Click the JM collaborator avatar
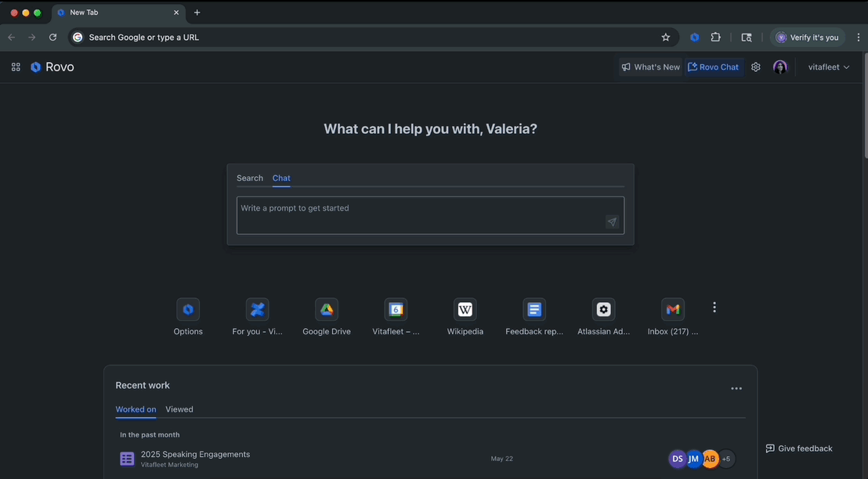 click(693, 459)
